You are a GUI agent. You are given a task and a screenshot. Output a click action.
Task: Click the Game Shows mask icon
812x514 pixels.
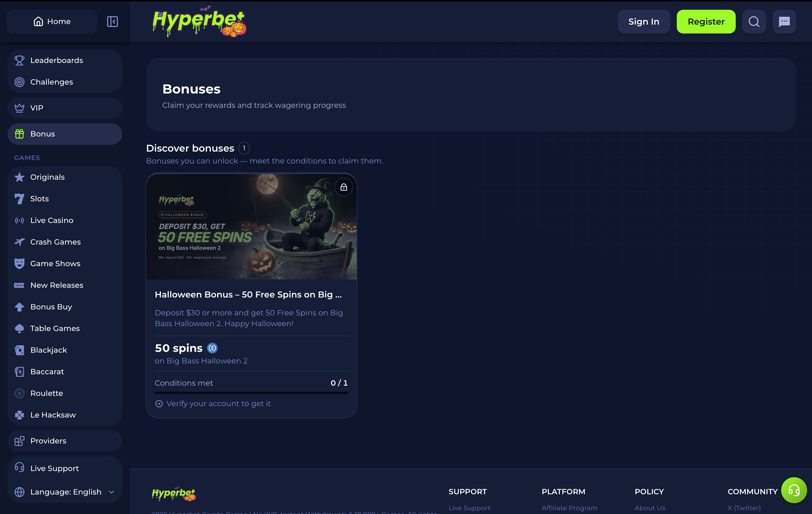click(x=19, y=264)
